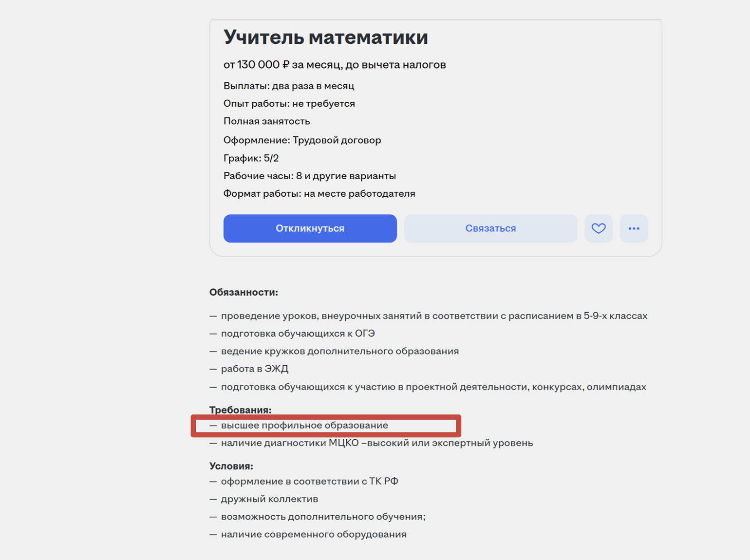
Task: Click the Рабочие часы line
Action: point(309,176)
